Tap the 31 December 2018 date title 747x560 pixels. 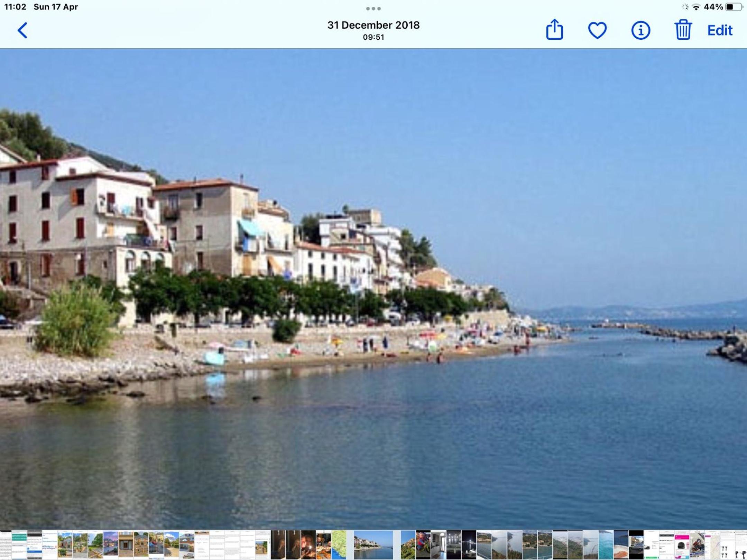click(373, 25)
